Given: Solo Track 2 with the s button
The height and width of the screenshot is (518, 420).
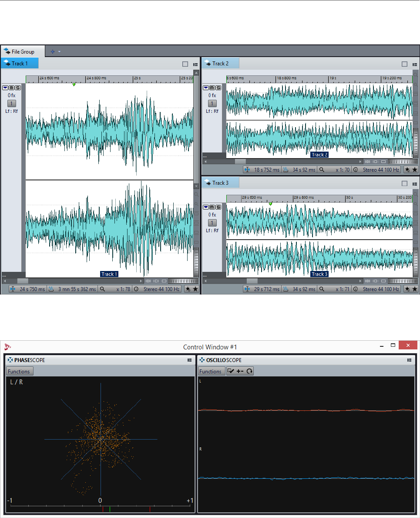Looking at the screenshot, I should point(218,88).
